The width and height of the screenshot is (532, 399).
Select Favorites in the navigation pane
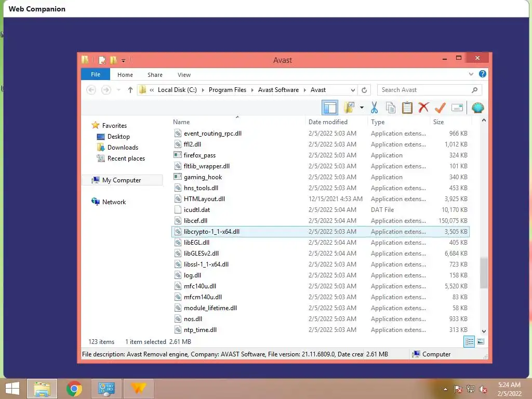(114, 126)
